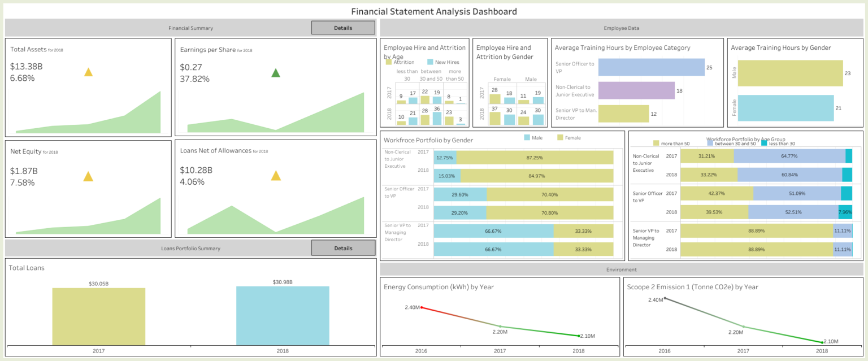Click the dashboard title 'Financial Statement Analysis Dashboard'
The image size is (868, 361).
pos(434,11)
